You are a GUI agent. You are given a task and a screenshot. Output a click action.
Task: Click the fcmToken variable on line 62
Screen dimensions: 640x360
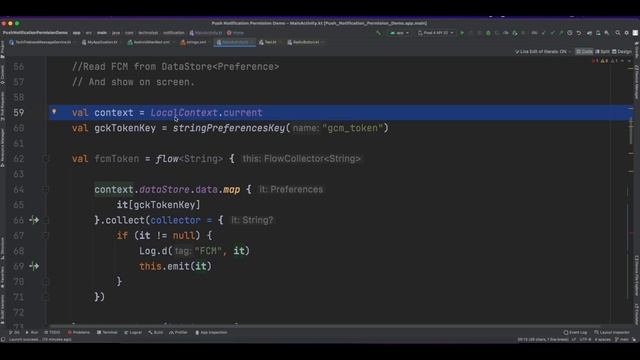(117, 159)
